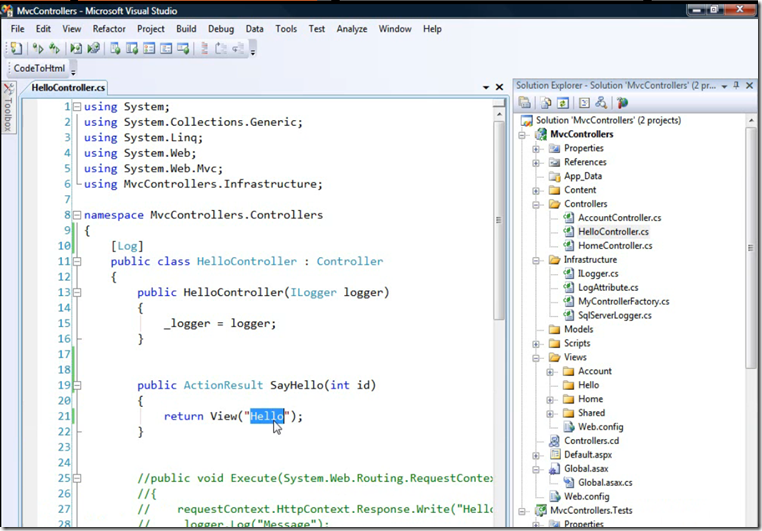762x531 pixels.
Task: Collapse the HelloController class at line 11
Action: [x=77, y=261]
